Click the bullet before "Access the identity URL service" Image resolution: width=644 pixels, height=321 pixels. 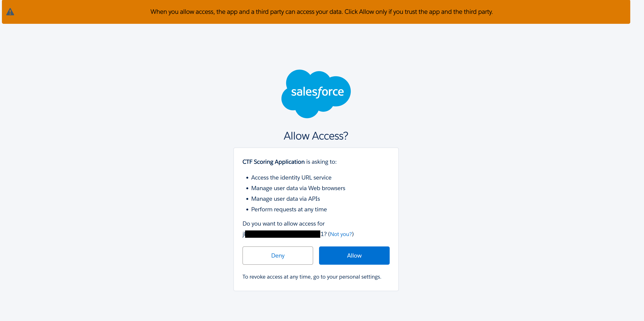tap(247, 178)
